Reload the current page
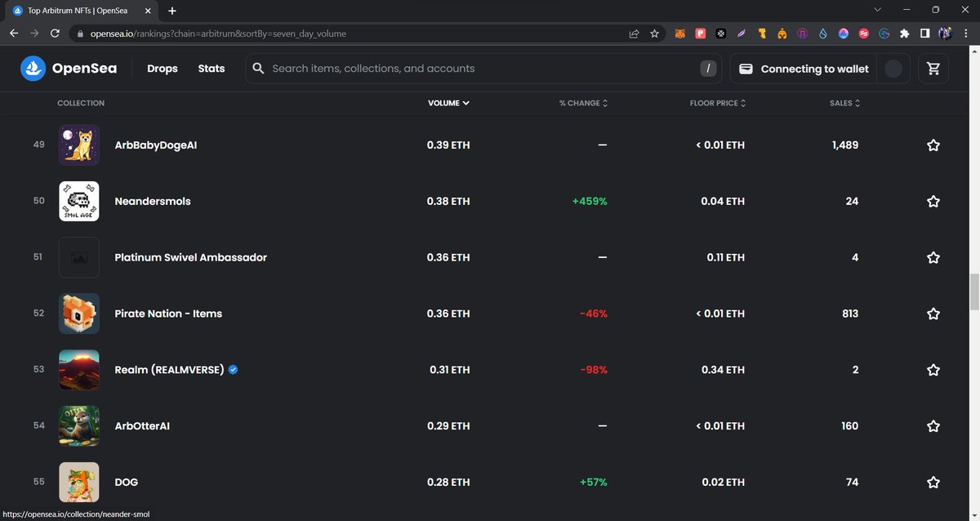980x521 pixels. pos(55,33)
